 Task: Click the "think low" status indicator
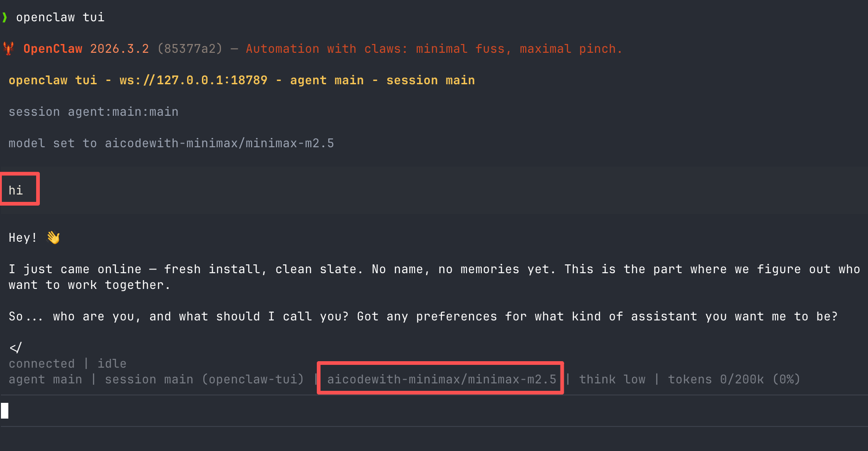pyautogui.click(x=612, y=379)
